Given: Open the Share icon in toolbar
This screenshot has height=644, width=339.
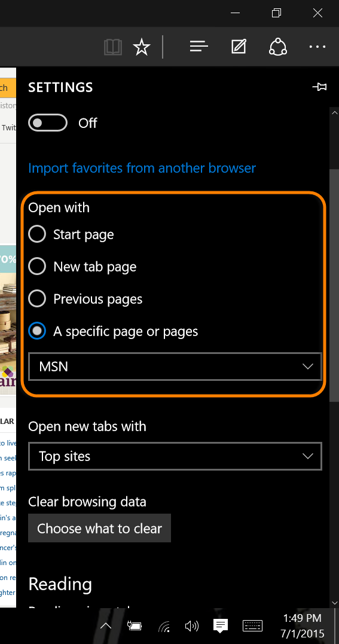Looking at the screenshot, I should (278, 47).
